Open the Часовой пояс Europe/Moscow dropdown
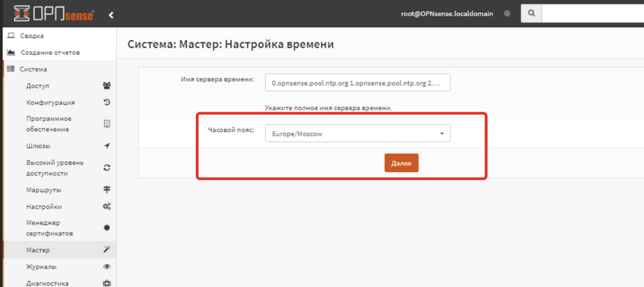 357,133
